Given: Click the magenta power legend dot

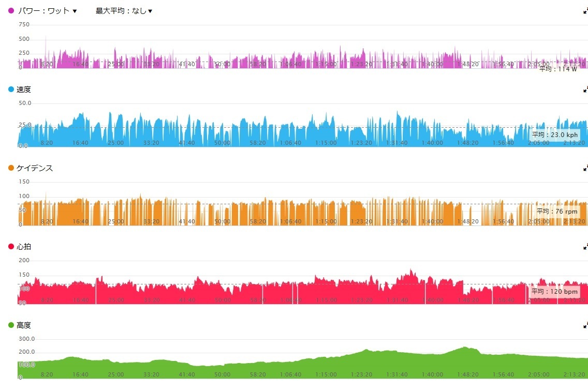Looking at the screenshot, I should (x=11, y=11).
